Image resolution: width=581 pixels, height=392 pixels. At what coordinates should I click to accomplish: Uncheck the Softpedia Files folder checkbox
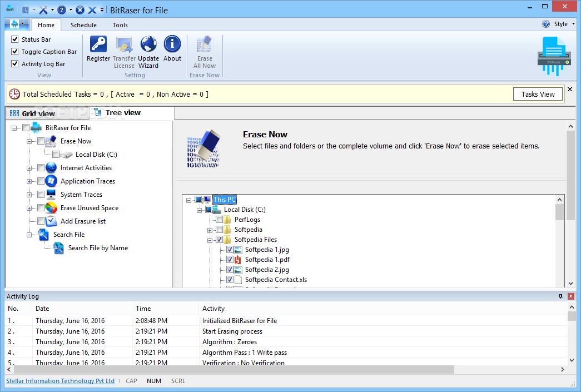220,239
